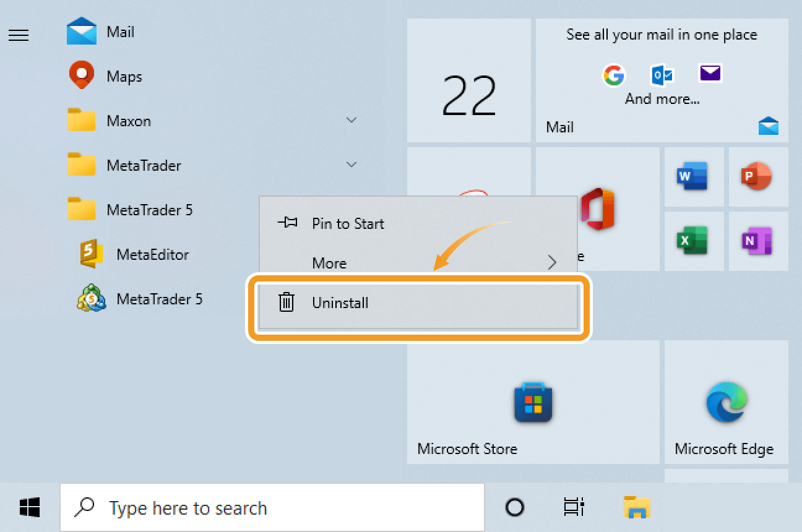Open the MetaEditor app icon
Image resolution: width=802 pixels, height=532 pixels.
pyautogui.click(x=91, y=254)
